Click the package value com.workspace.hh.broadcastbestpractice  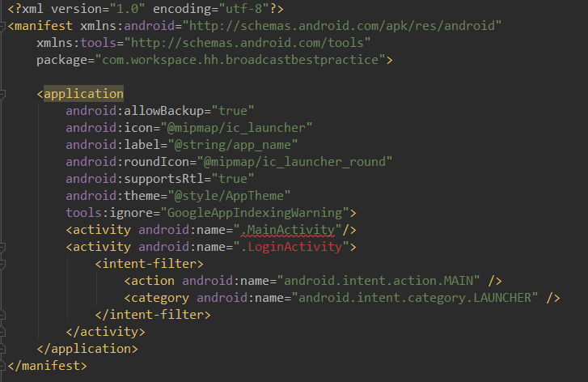click(240, 60)
